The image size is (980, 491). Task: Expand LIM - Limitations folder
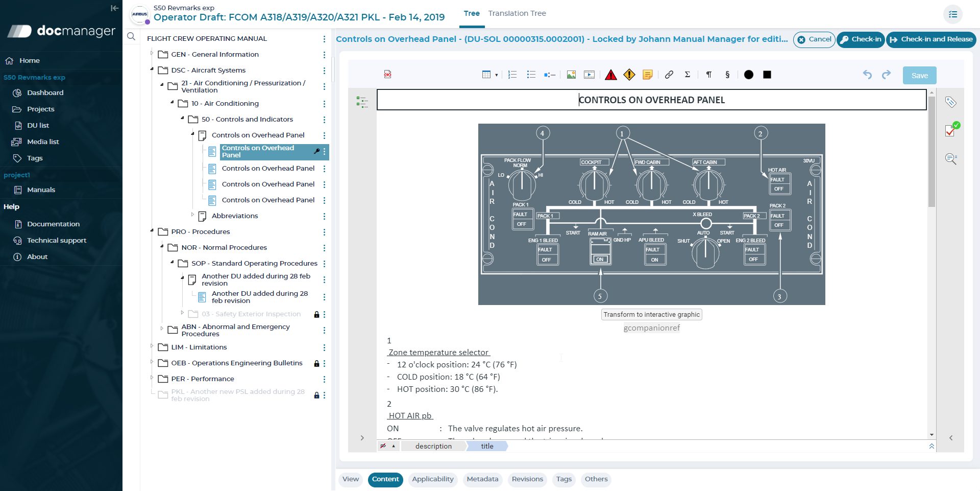152,346
